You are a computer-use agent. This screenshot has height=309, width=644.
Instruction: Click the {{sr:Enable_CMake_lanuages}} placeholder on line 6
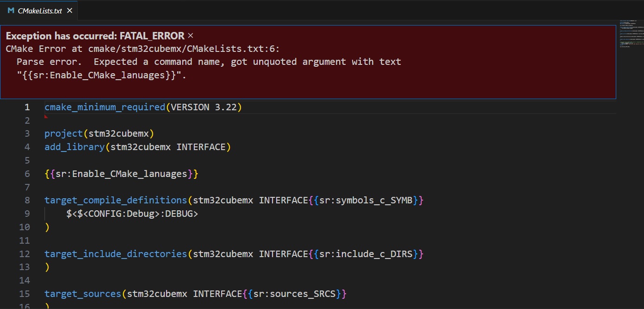coord(121,173)
